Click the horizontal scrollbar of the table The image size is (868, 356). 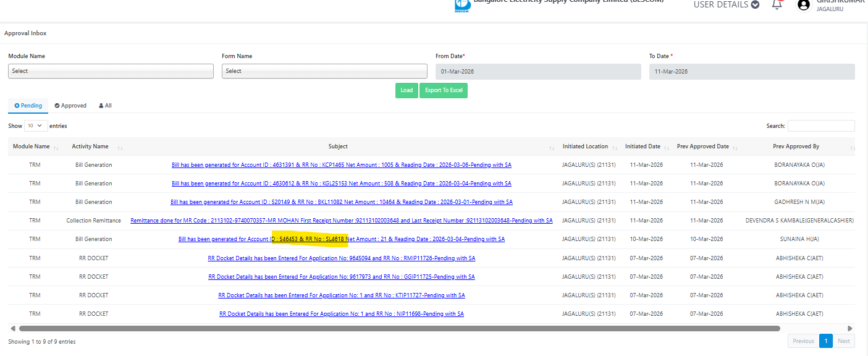coord(399,329)
